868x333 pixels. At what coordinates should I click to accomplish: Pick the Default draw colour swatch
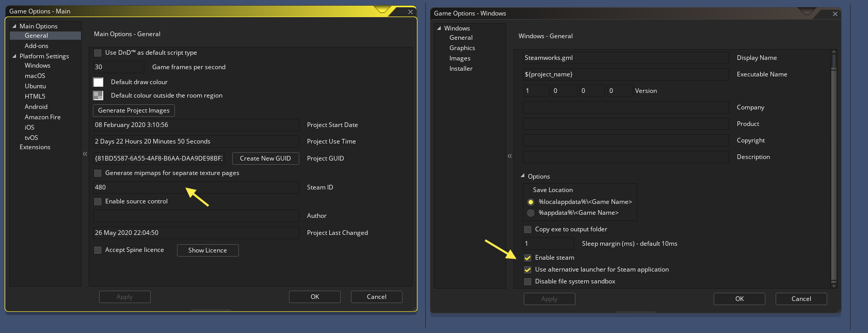(98, 82)
